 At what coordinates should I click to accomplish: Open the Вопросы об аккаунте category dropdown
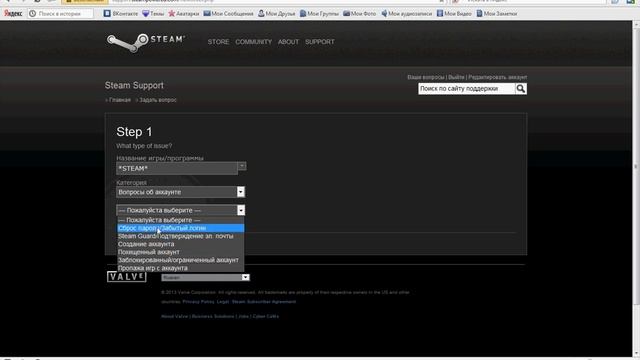pyautogui.click(x=180, y=192)
